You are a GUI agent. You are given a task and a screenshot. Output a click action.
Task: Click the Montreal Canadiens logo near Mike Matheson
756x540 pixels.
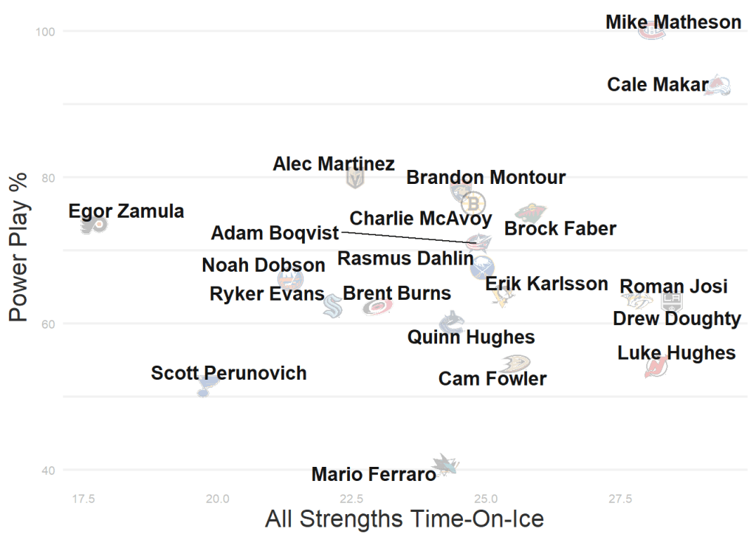(x=651, y=32)
